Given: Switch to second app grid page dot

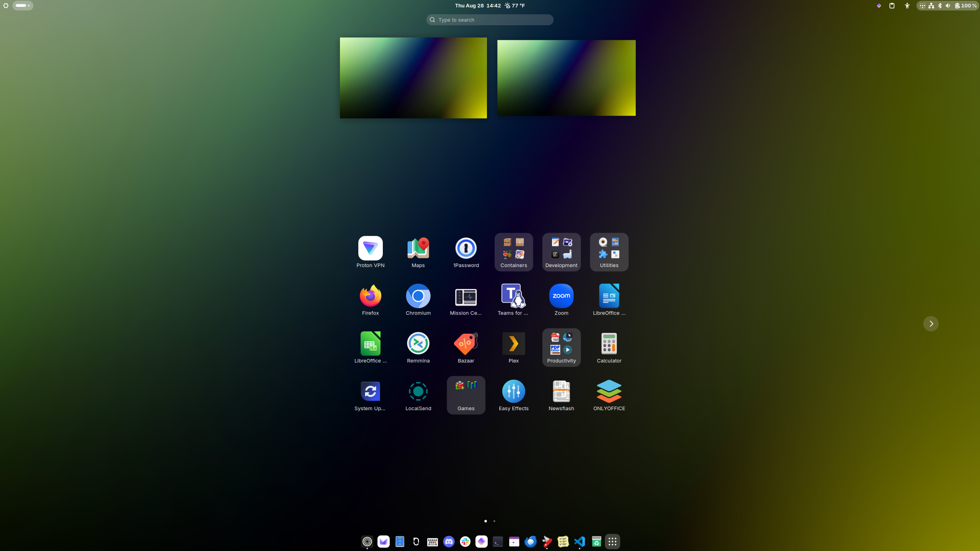Looking at the screenshot, I should point(494,521).
